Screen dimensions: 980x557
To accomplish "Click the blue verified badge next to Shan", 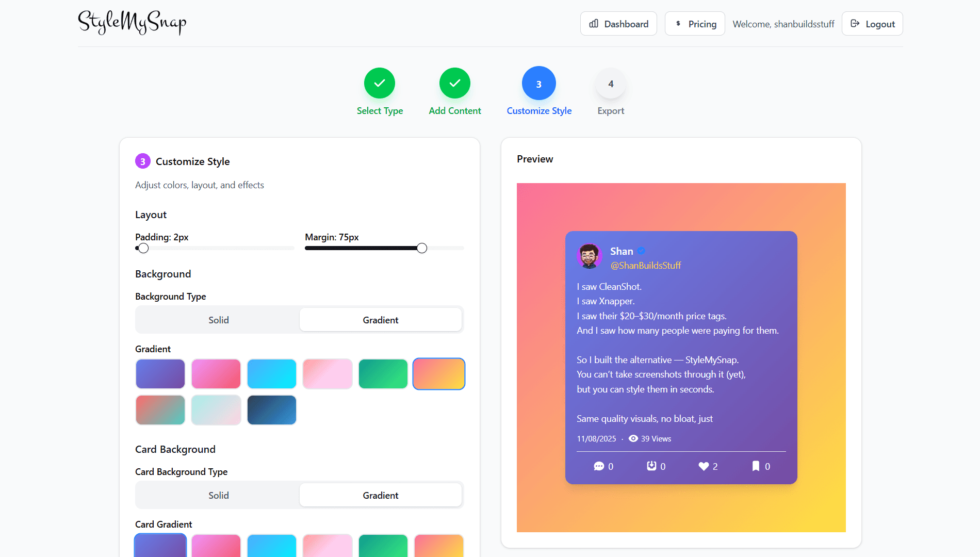I will pos(641,251).
